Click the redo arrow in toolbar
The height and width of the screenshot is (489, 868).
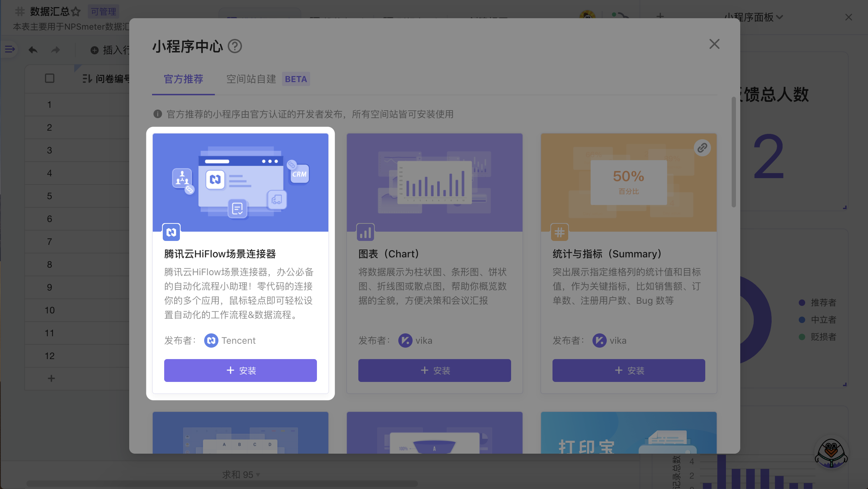pyautogui.click(x=55, y=50)
